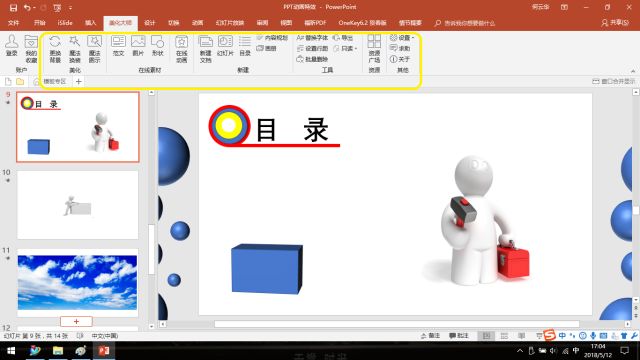Select slide 9 thumbnail titled 目录
640x360 pixels.
(78, 127)
